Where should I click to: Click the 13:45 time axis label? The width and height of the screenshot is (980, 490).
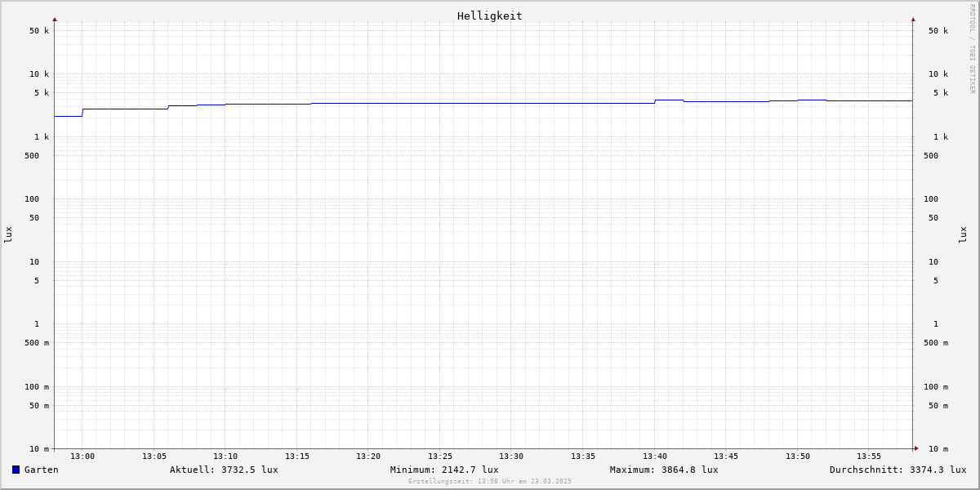[726, 456]
